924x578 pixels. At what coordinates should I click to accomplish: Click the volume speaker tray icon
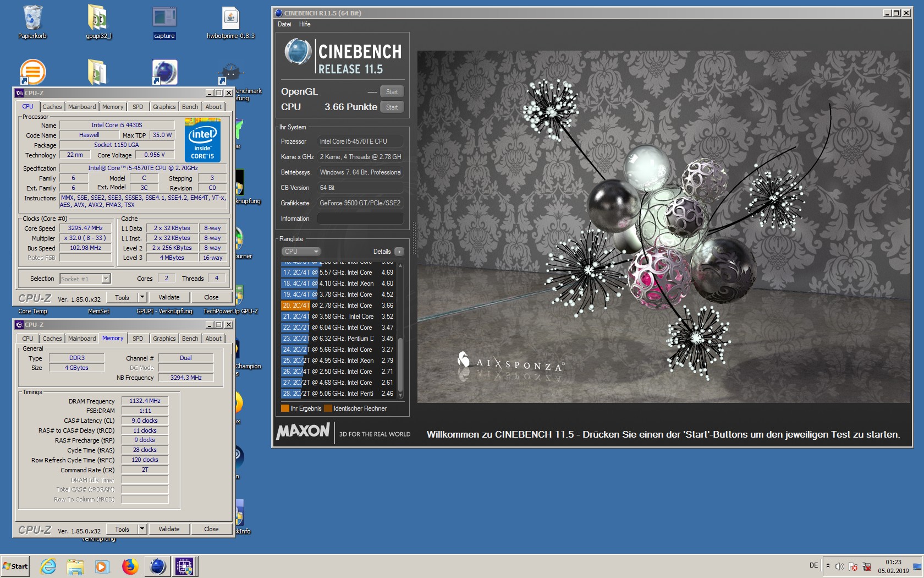pyautogui.click(x=839, y=566)
